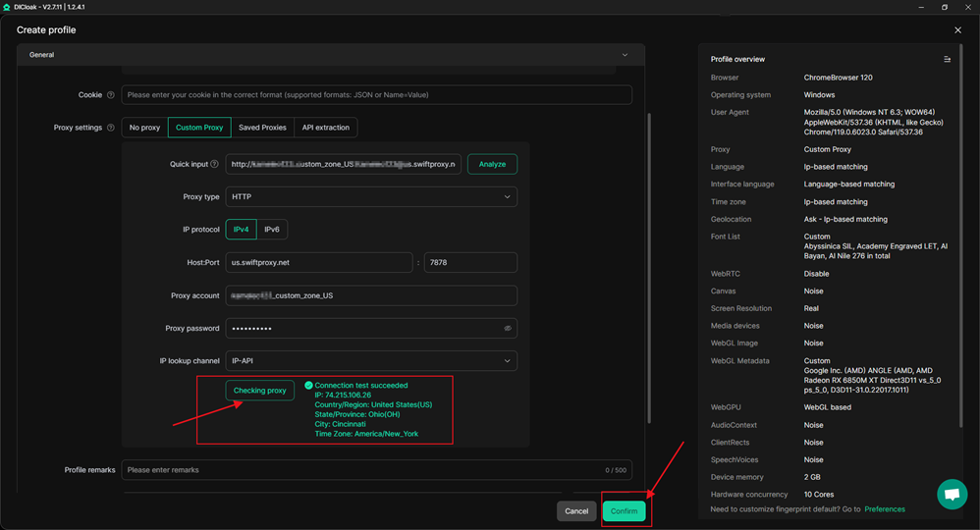Show the proxy password with eye icon

(x=508, y=329)
